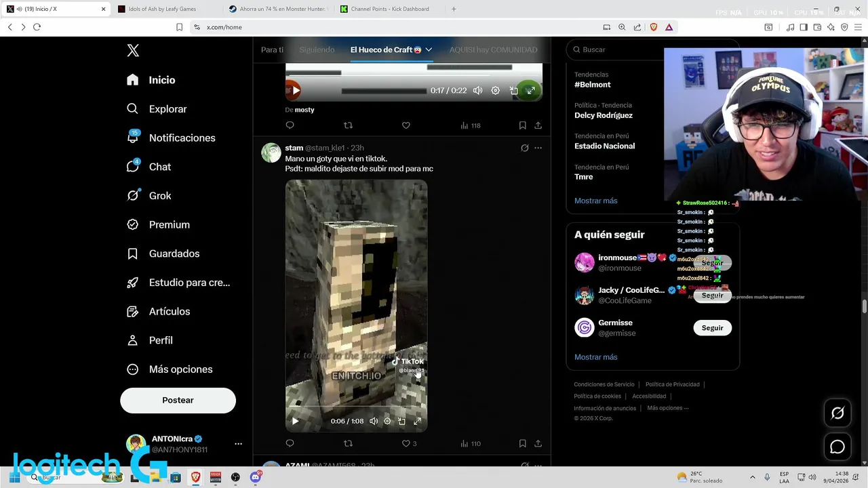The height and width of the screenshot is (488, 868).
Task: Open Brave Shields icon in address bar
Action: point(654,27)
